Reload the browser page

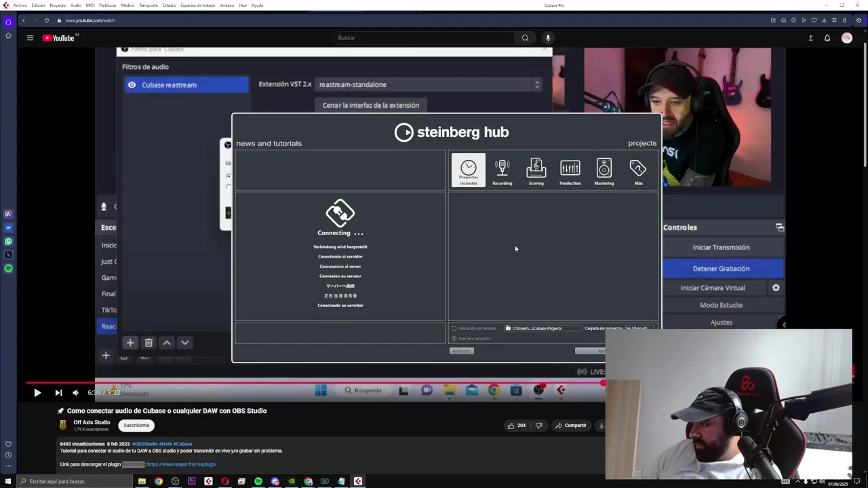coord(47,20)
